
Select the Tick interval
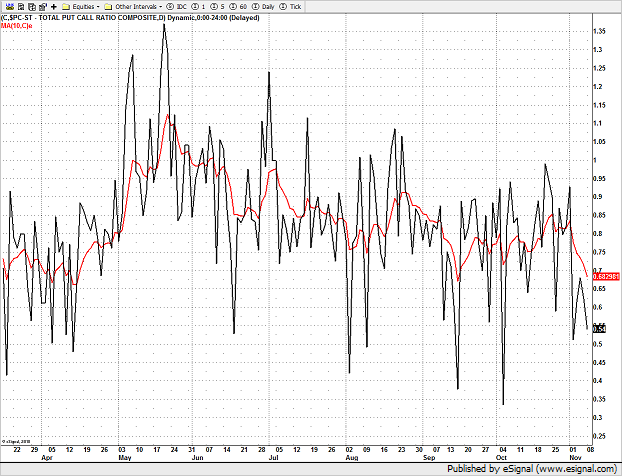[290, 7]
